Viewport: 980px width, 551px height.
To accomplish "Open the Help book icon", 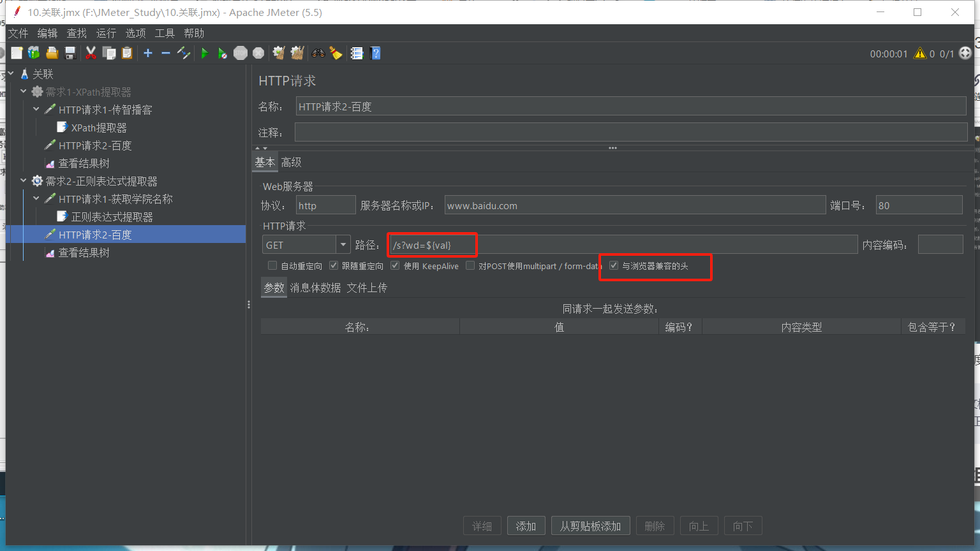I will (x=375, y=53).
